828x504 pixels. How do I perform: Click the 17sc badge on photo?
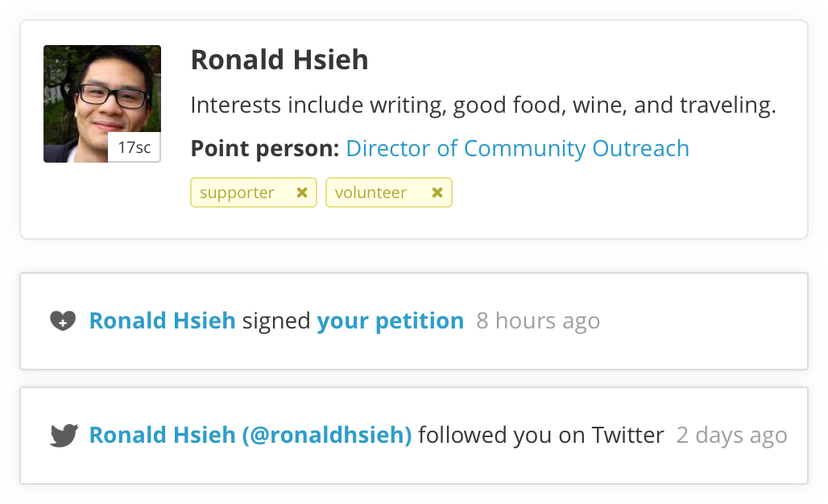pos(135,147)
